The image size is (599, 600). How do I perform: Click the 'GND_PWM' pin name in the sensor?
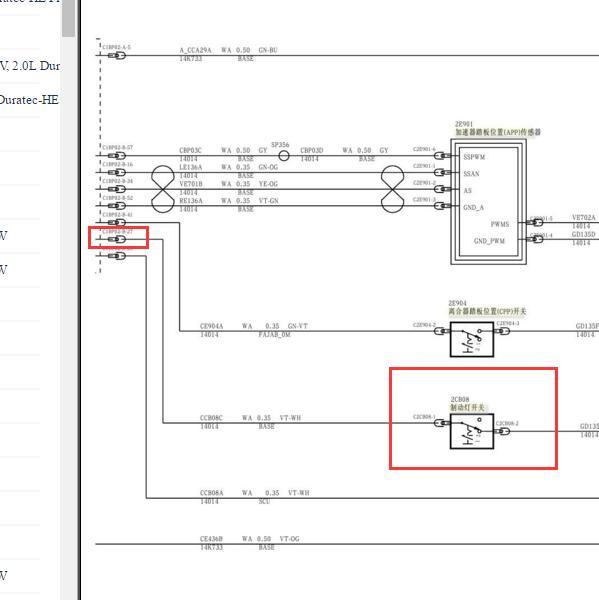(489, 241)
